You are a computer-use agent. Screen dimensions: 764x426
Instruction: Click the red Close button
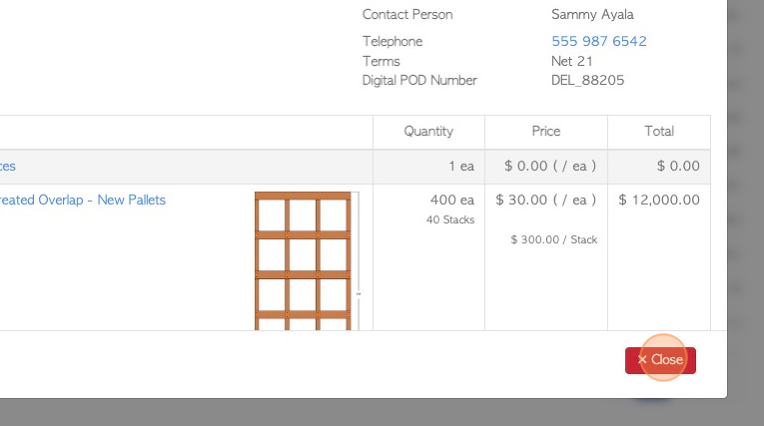tap(660, 360)
